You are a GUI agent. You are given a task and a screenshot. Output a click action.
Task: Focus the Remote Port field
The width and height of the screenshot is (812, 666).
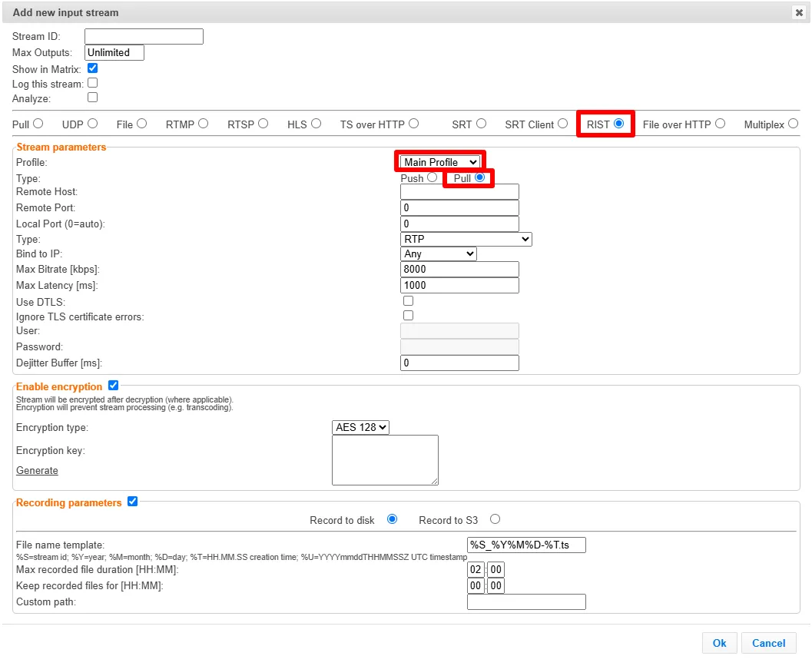[460, 207]
